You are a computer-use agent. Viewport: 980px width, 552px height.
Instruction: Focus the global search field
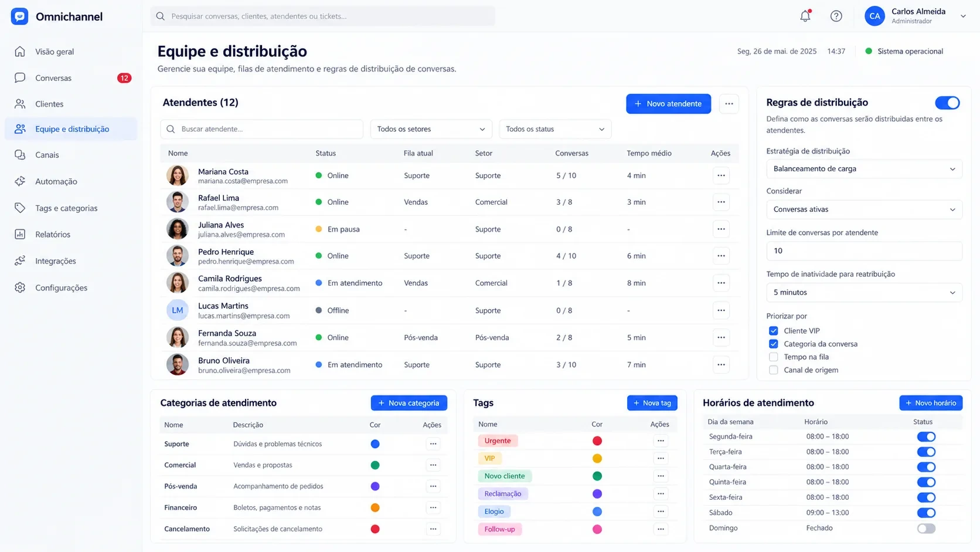[x=323, y=16]
